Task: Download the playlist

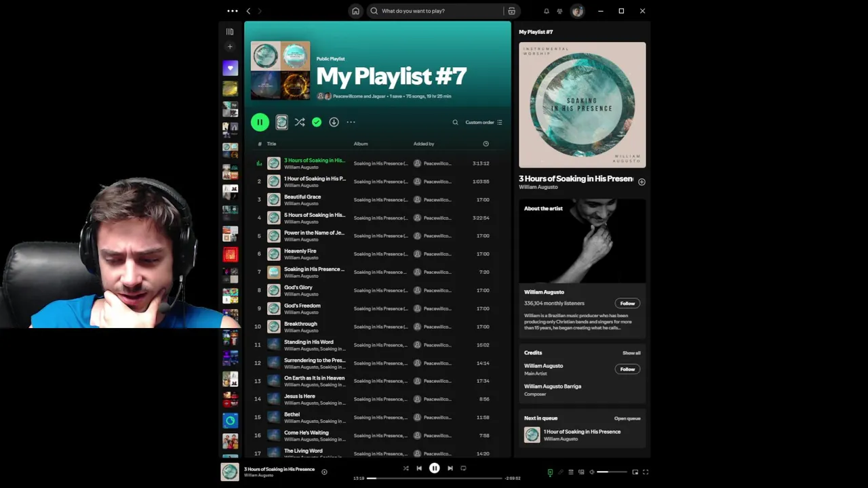Action: (334, 122)
